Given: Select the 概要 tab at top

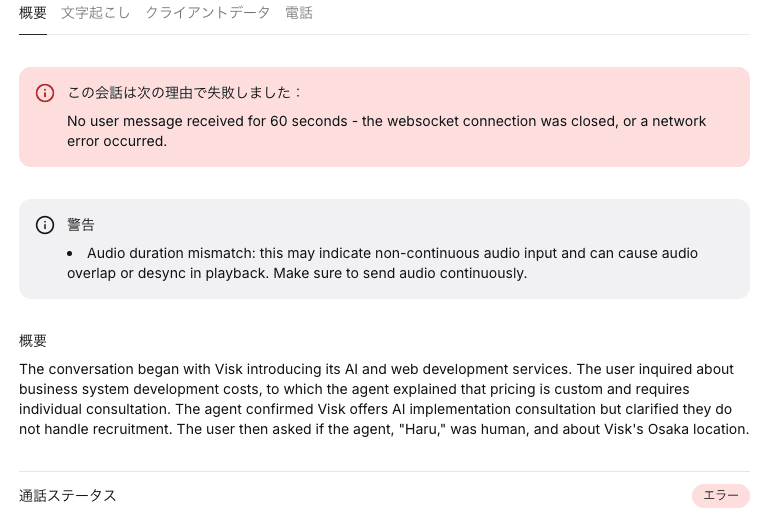Looking at the screenshot, I should (x=33, y=13).
